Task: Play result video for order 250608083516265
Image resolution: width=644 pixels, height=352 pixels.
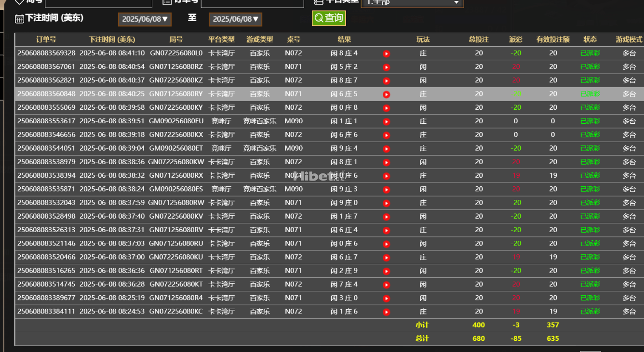Action: [386, 271]
